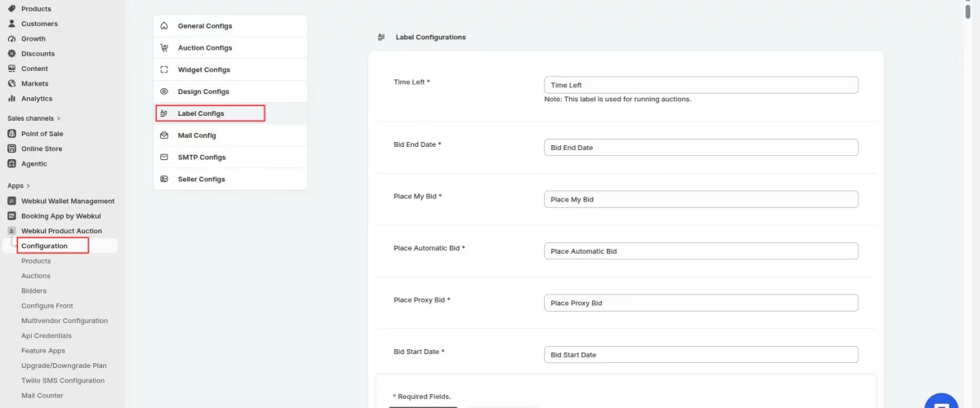Viewport: 980px width, 408px height.
Task: Click the Webkul Product Auction app icon
Action: [x=11, y=231]
